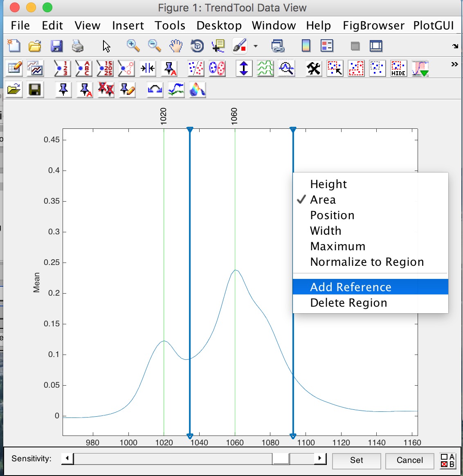This screenshot has width=463, height=476.
Task: Click the Insert Colorbar icon
Action: 306,46
